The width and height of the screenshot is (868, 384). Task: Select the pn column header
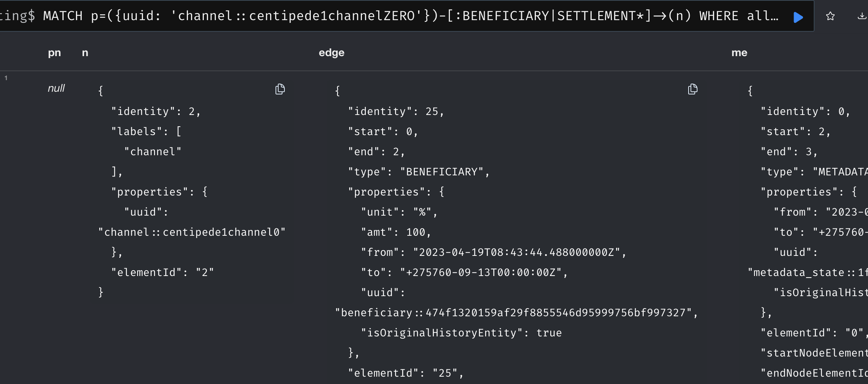55,53
